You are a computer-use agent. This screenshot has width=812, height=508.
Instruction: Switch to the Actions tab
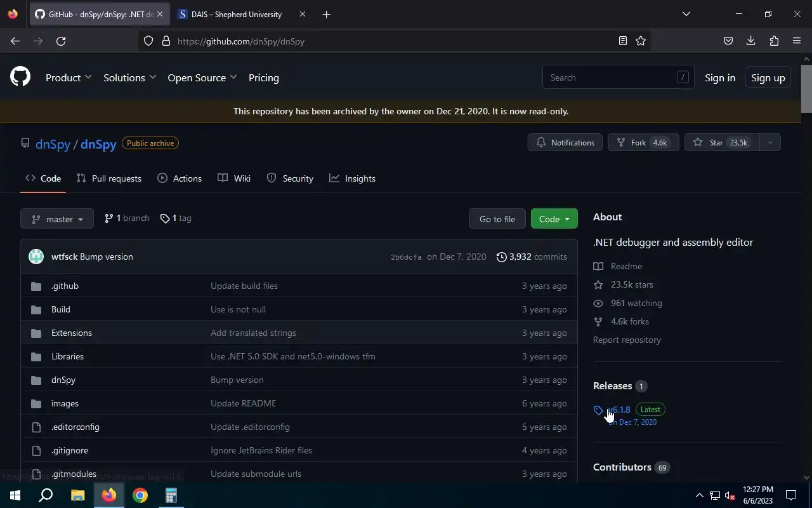[x=180, y=178]
